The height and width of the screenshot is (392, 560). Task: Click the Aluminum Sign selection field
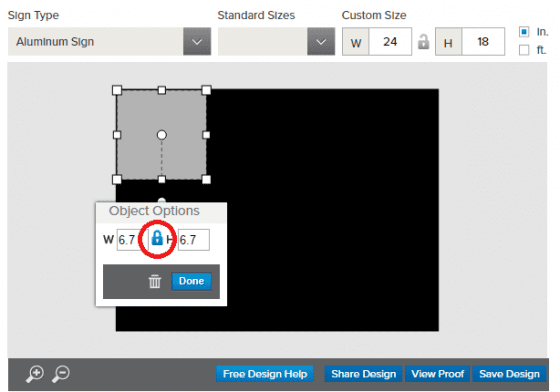tap(96, 41)
